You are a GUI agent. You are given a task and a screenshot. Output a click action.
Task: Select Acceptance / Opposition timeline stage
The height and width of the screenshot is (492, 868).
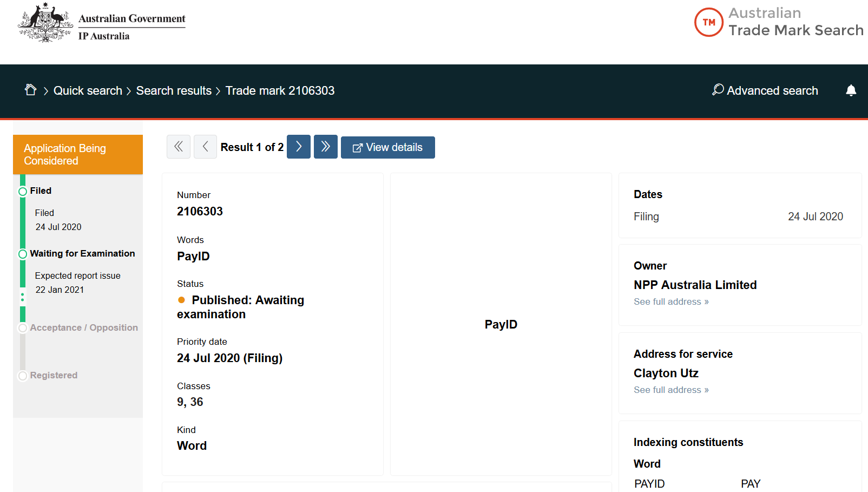pos(84,327)
